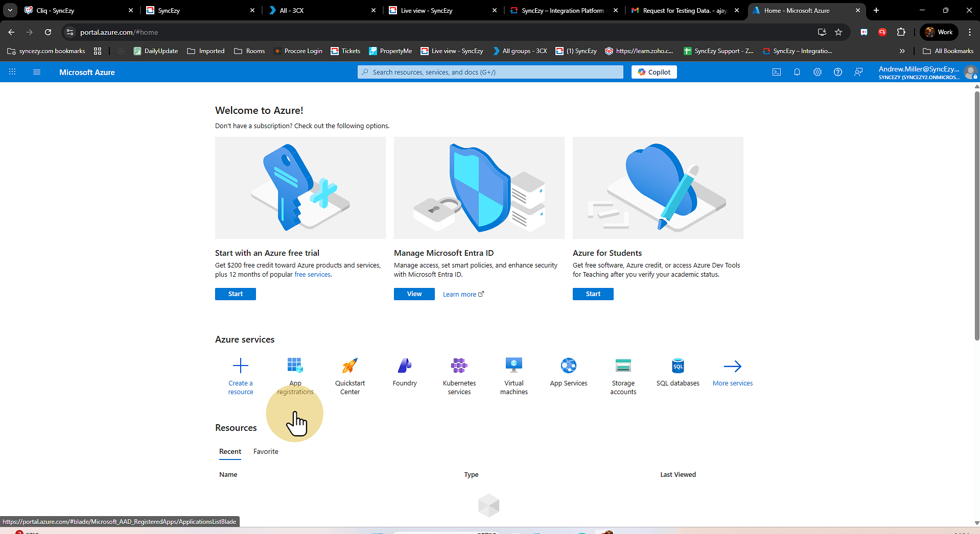Click the Copilot button
This screenshot has width=980, height=534.
coord(654,72)
